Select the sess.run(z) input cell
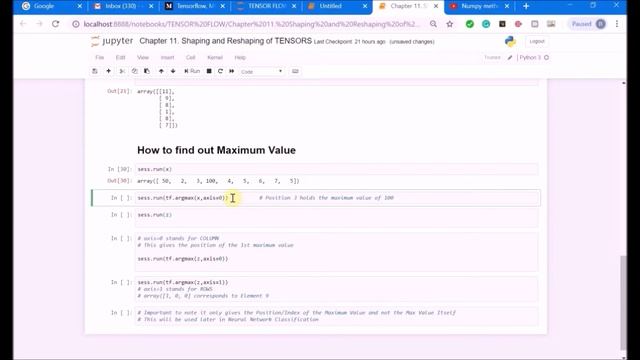Screen dimensions: 640x360 pos(337,218)
